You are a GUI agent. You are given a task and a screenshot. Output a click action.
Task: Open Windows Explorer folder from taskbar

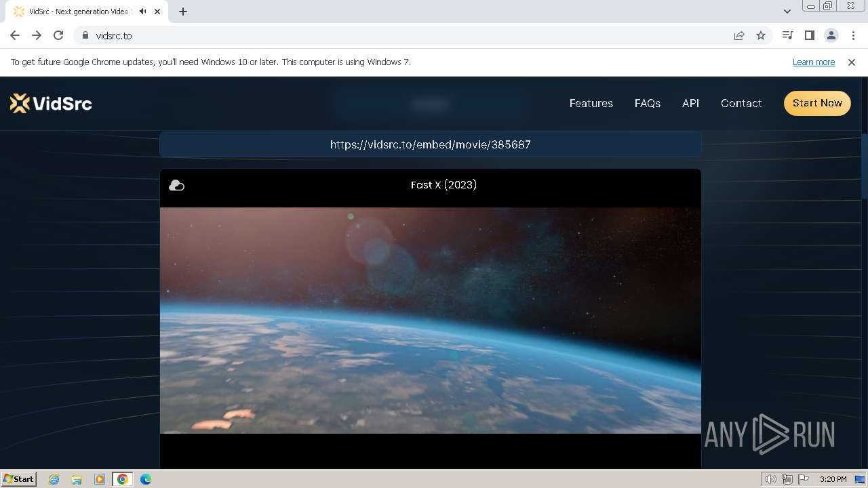pos(77,479)
